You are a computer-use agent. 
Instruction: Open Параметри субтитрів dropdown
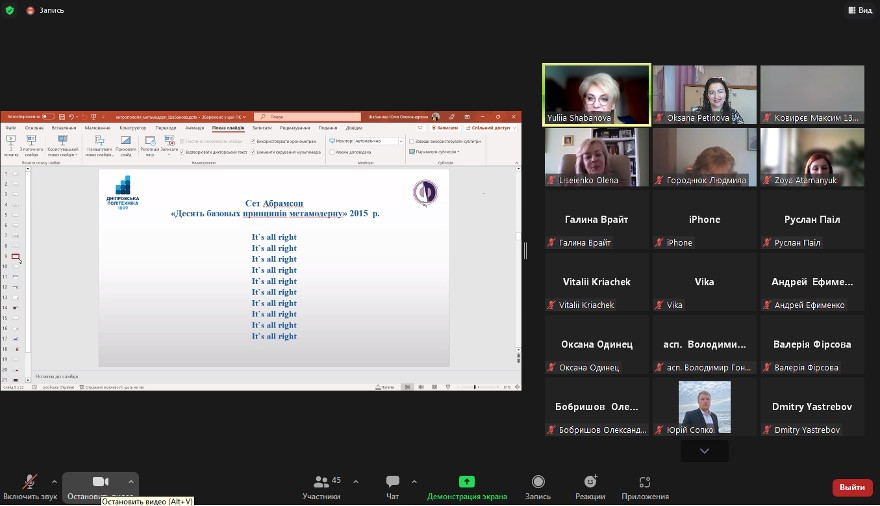(434, 151)
